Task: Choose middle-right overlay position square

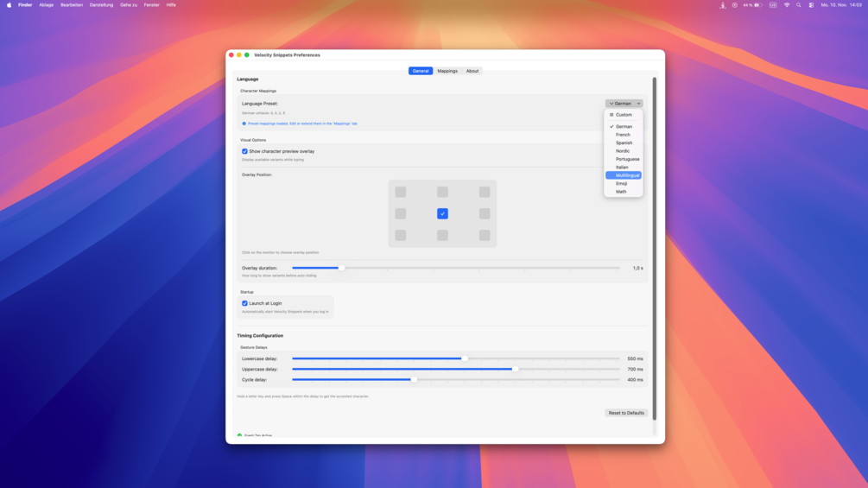Action: click(485, 213)
